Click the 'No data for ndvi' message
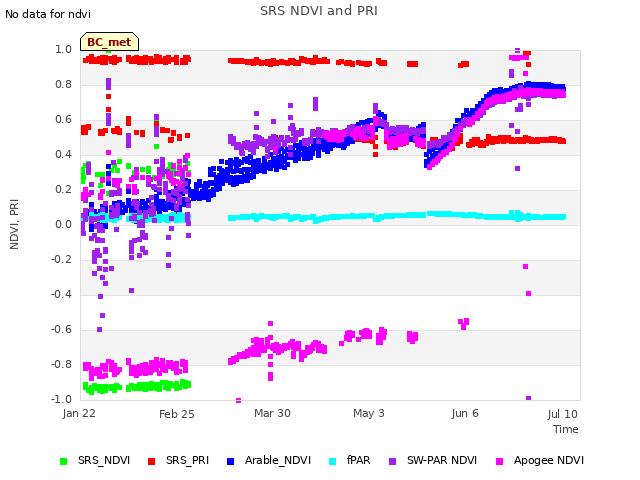640x480 pixels. tap(48, 14)
